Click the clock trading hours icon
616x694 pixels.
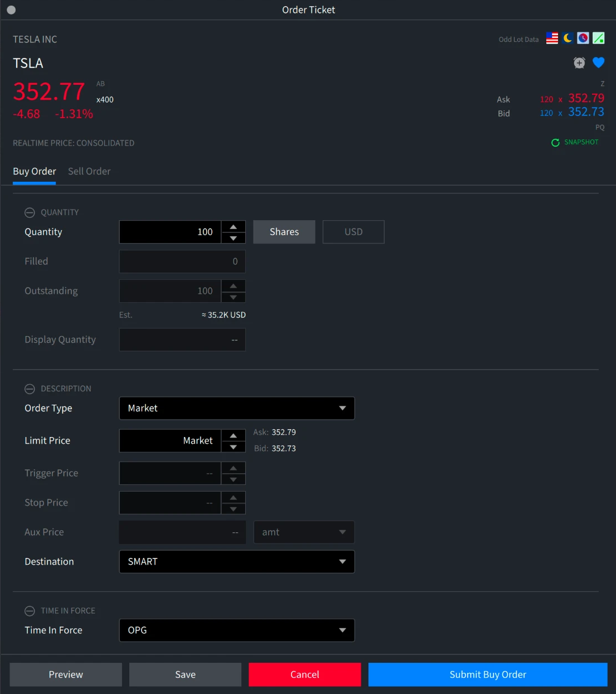(x=583, y=38)
